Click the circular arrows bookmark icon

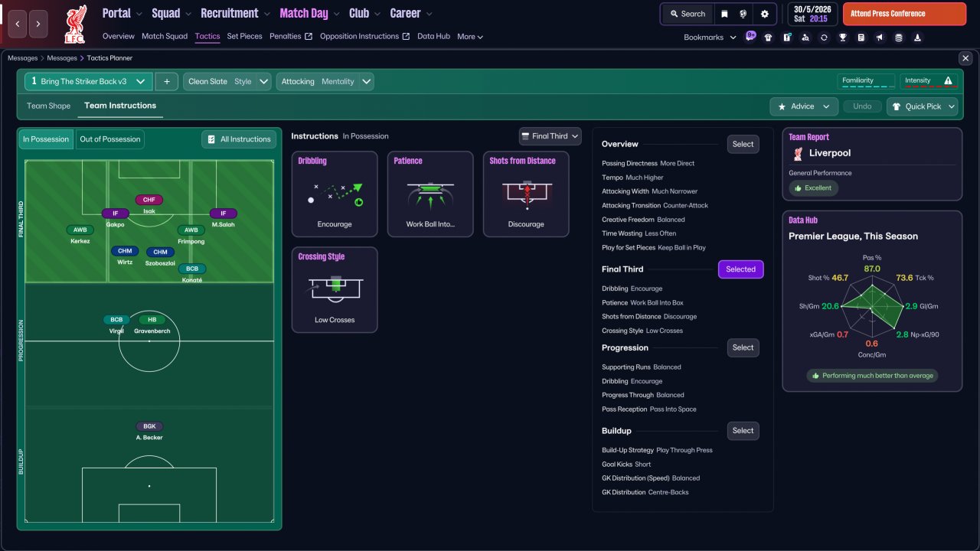coord(824,37)
